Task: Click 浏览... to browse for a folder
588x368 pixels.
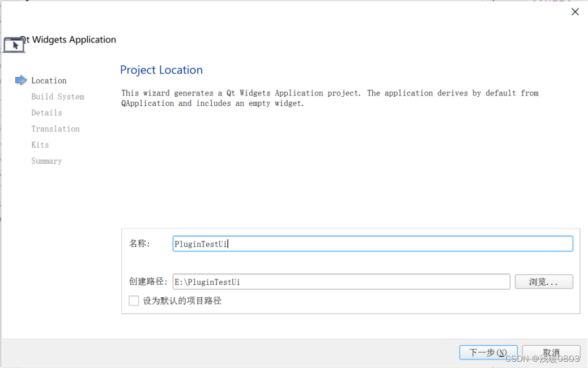Action: coord(543,281)
